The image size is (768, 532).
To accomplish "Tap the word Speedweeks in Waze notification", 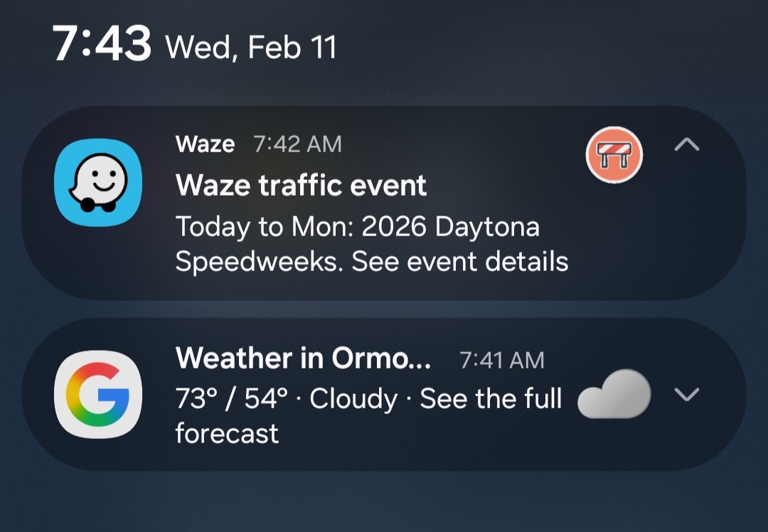I will pos(260,262).
